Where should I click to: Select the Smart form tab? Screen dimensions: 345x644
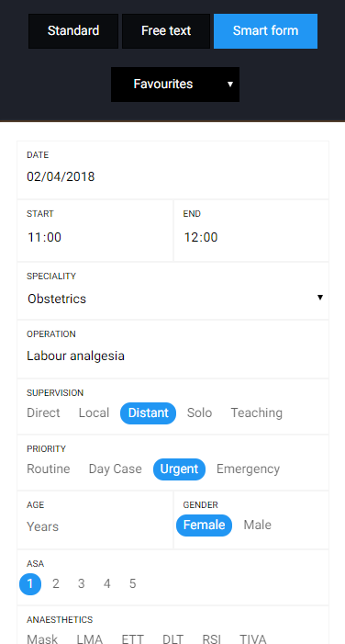265,31
